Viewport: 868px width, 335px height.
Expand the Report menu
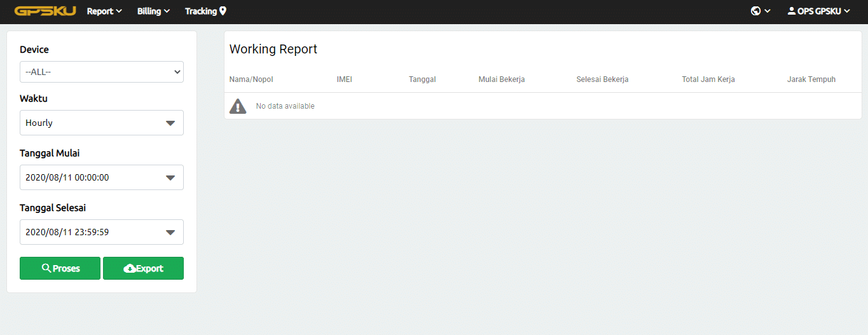pyautogui.click(x=104, y=11)
